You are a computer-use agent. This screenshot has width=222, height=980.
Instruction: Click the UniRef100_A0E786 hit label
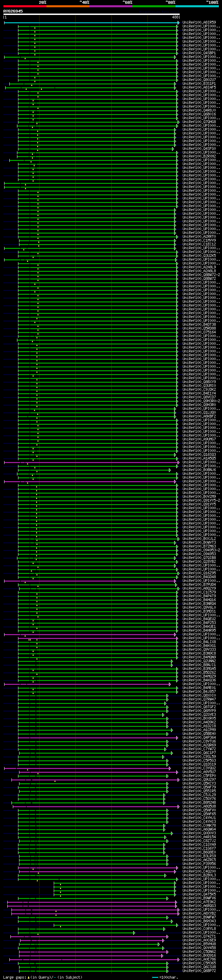click(x=199, y=959)
